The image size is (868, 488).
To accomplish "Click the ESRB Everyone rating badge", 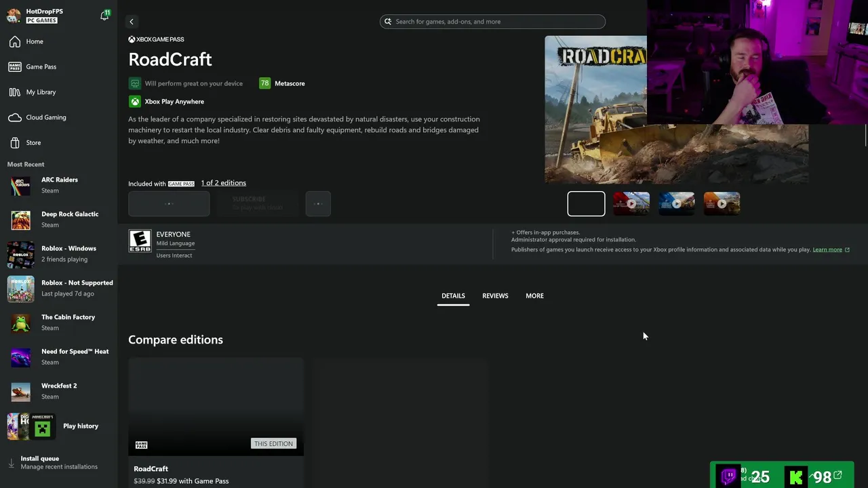I will coord(140,241).
